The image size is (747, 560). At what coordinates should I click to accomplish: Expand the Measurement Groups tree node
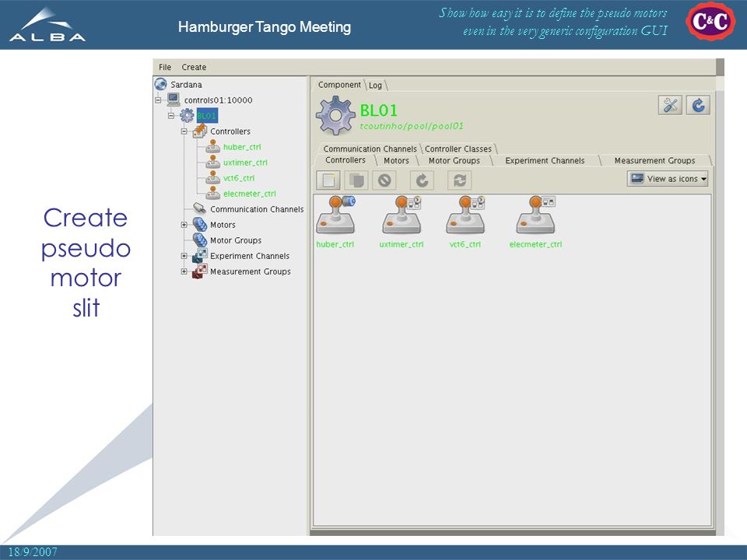coord(184,271)
